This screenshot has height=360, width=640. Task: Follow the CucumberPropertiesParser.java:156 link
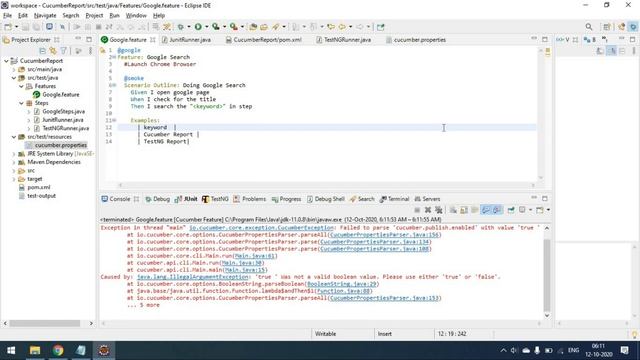(x=384, y=235)
